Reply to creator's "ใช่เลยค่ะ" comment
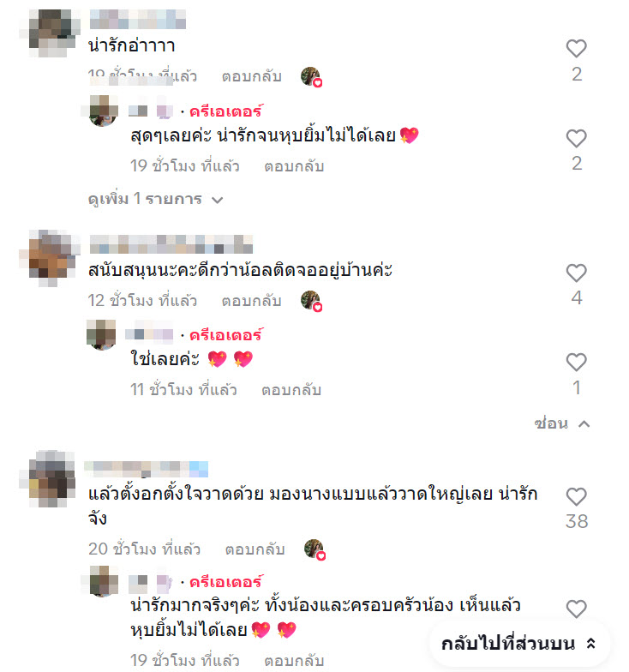This screenshot has height=672, width=629. pyautogui.click(x=291, y=390)
